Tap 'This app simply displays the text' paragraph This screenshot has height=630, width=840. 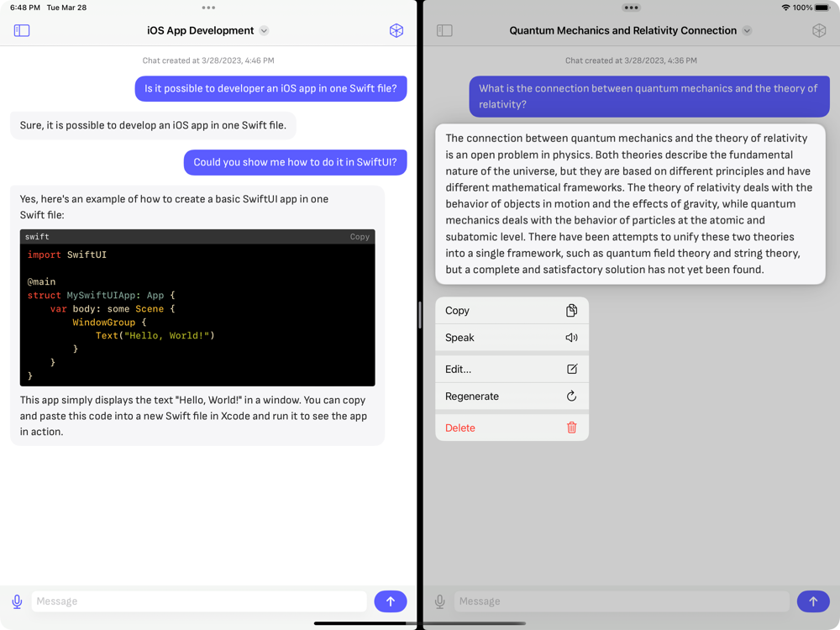pyautogui.click(x=193, y=416)
